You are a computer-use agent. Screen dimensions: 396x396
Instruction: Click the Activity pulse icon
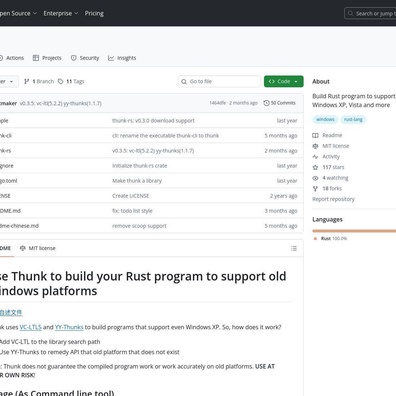(x=315, y=157)
